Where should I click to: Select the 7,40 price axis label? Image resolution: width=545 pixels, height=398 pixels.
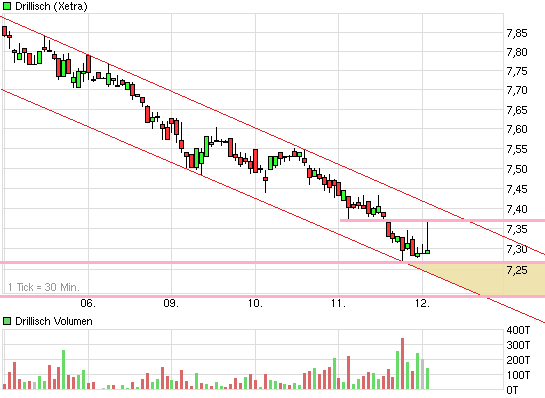click(x=517, y=209)
